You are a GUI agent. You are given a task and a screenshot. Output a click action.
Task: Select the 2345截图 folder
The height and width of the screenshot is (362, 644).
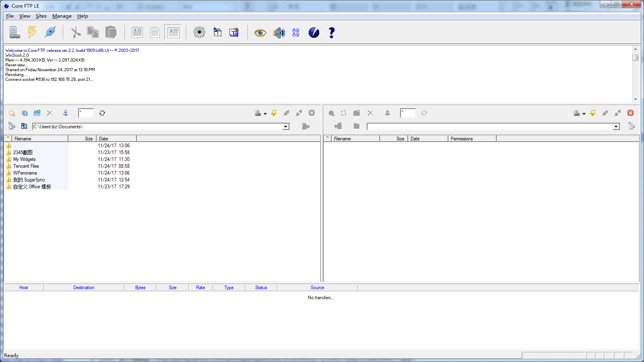(23, 152)
